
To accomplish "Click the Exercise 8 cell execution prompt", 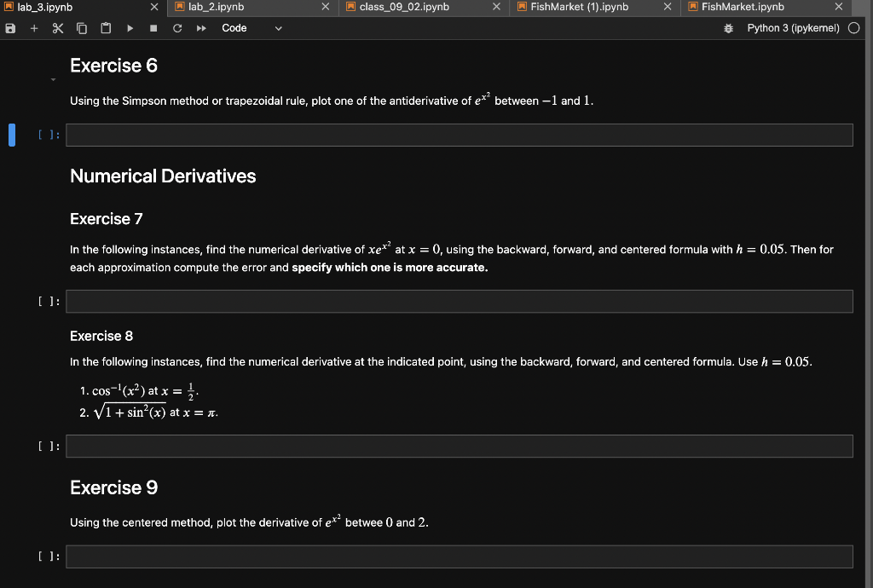I will (x=49, y=447).
